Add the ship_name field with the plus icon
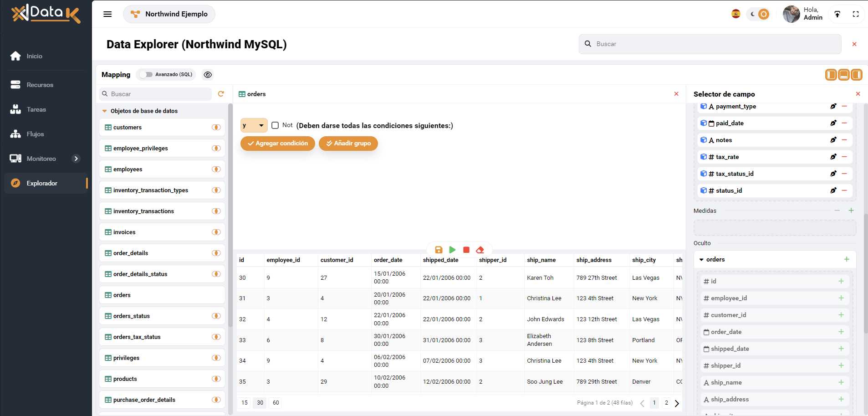Image resolution: width=868 pixels, height=416 pixels. tap(841, 382)
